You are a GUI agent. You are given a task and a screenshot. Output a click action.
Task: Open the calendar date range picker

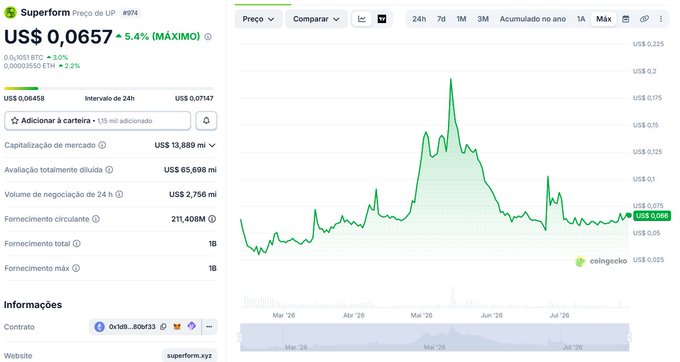[625, 19]
